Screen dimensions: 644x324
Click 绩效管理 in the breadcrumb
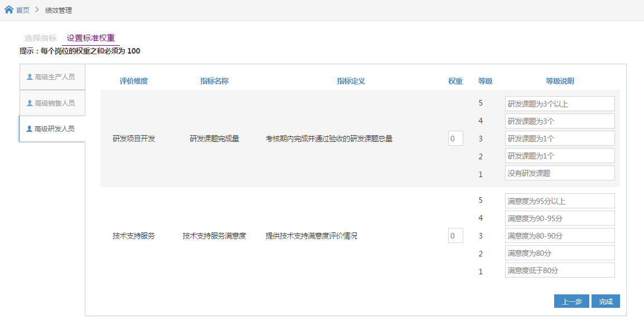[59, 10]
